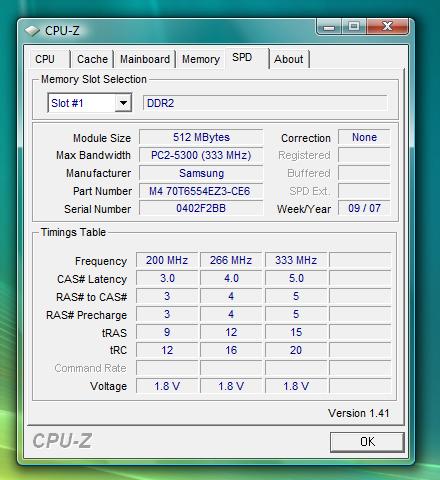Open the Cache tab
Screen dimensions: 440x480
click(92, 59)
